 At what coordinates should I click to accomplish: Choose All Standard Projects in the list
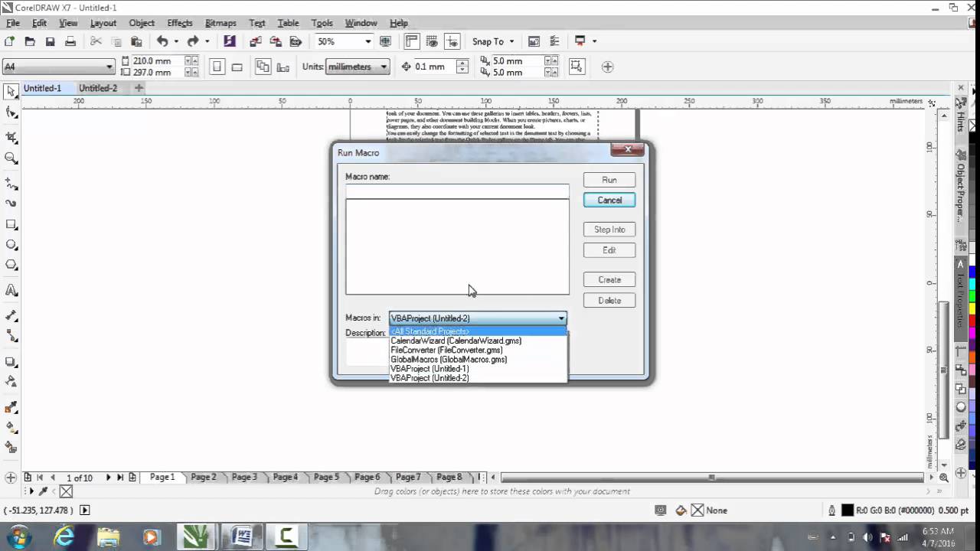[x=479, y=331]
